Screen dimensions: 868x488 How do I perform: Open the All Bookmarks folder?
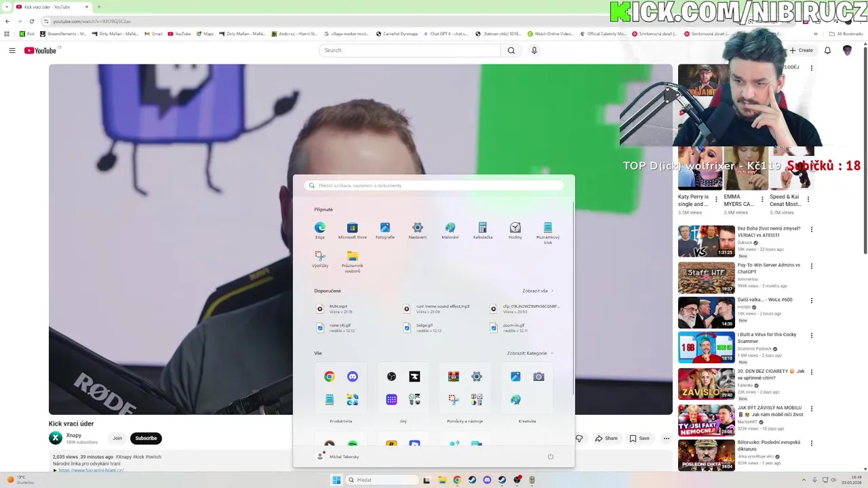tap(846, 33)
